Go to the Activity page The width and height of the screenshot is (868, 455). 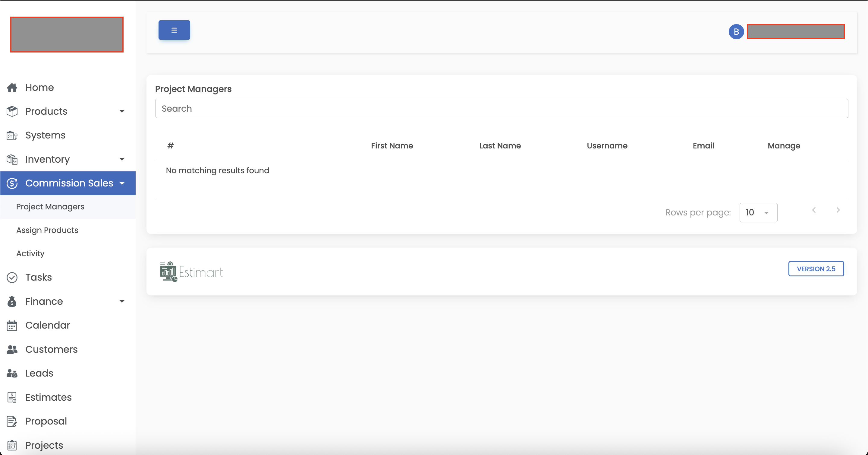pos(30,253)
